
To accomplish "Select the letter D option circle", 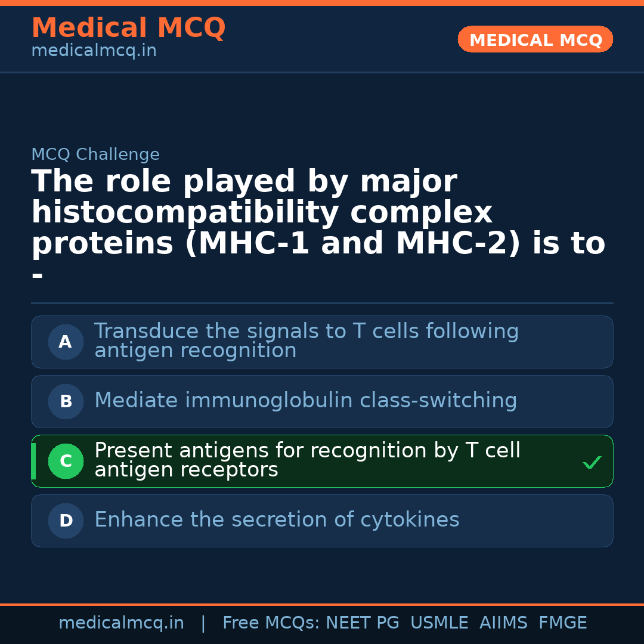I will coord(66,521).
